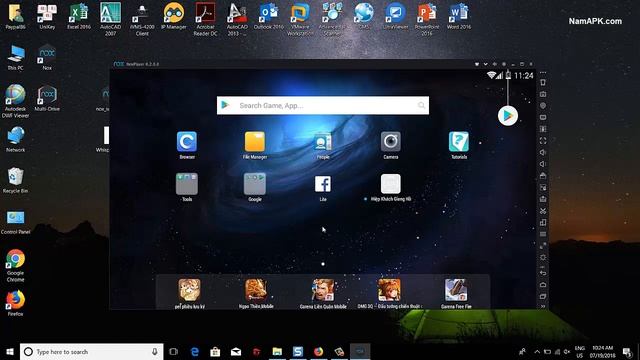Click the taskbar microphone icon

click(x=155, y=351)
